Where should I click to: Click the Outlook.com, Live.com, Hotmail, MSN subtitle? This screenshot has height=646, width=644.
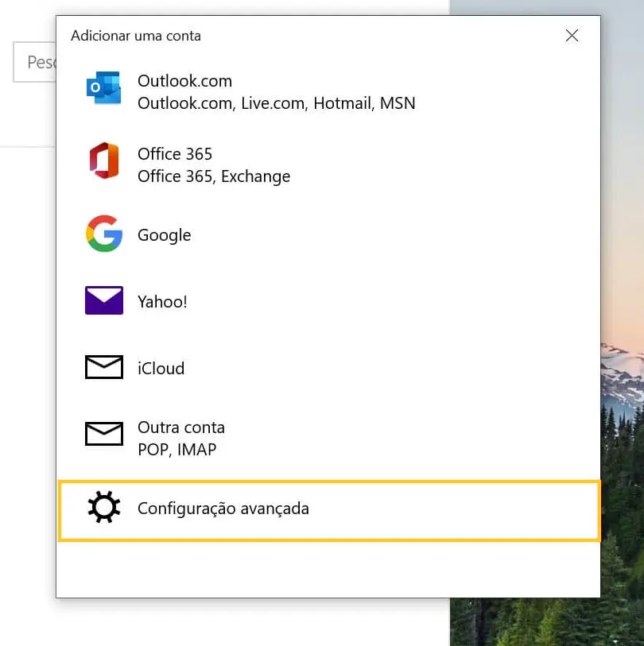[276, 103]
